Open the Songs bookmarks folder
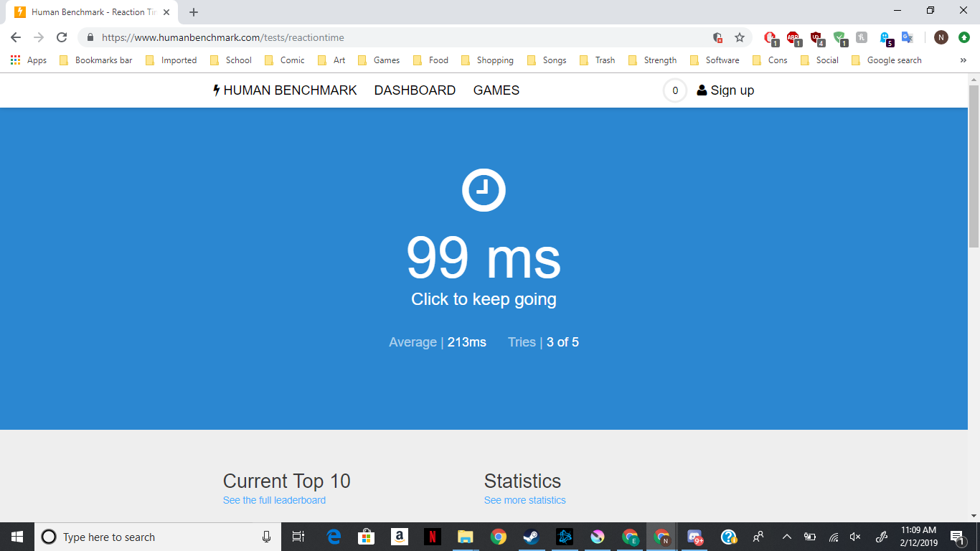The image size is (980, 551). (x=547, y=60)
